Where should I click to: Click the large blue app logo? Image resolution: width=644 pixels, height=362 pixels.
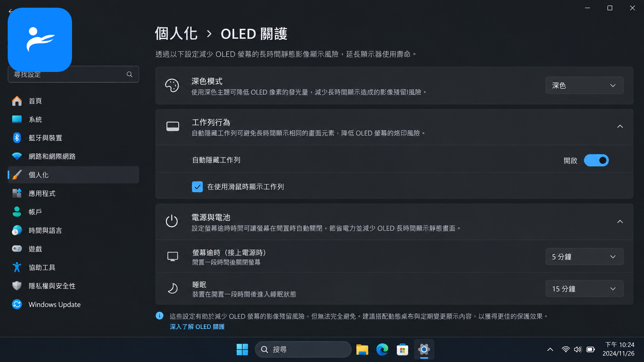tap(40, 40)
